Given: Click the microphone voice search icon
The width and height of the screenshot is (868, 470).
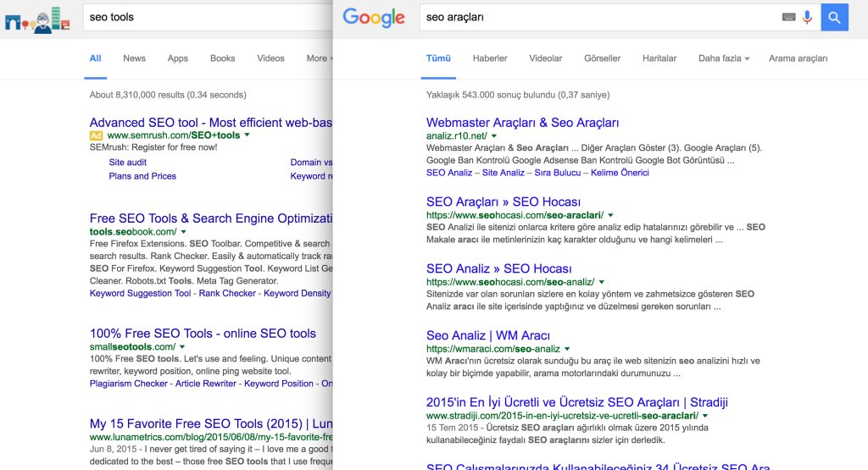Looking at the screenshot, I should point(807,17).
